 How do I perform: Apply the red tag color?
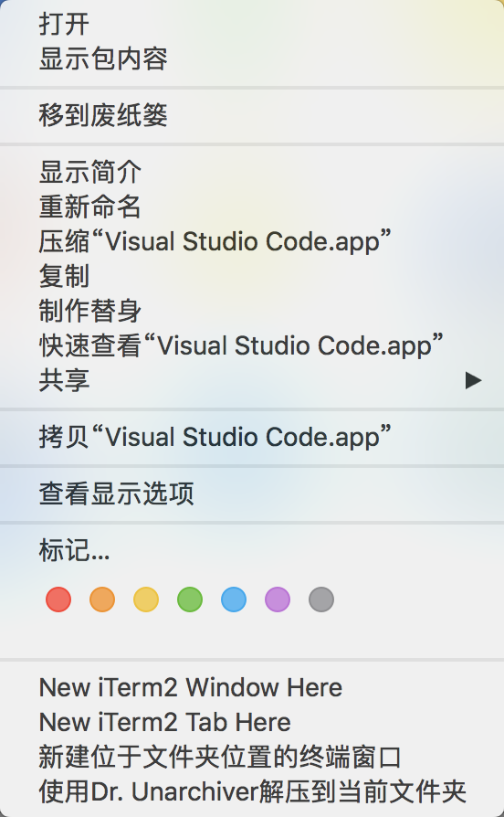[58, 599]
